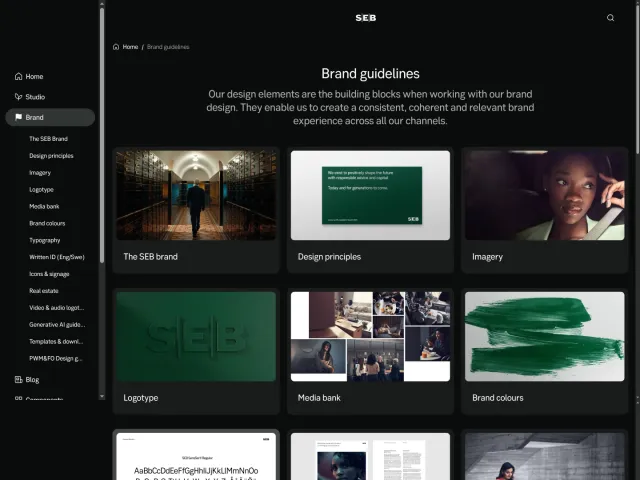Click the sidebar scrollbar thumb
The width and height of the screenshot is (640, 480).
(x=102, y=135)
